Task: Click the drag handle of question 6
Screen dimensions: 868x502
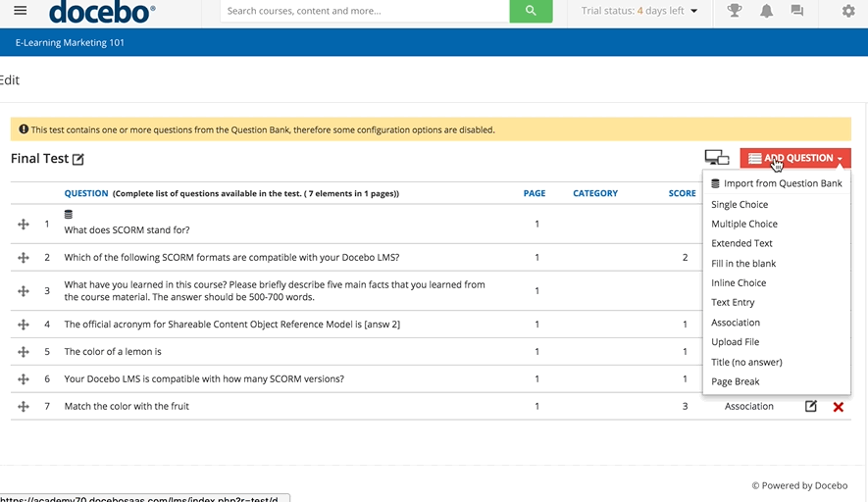Action: (24, 379)
